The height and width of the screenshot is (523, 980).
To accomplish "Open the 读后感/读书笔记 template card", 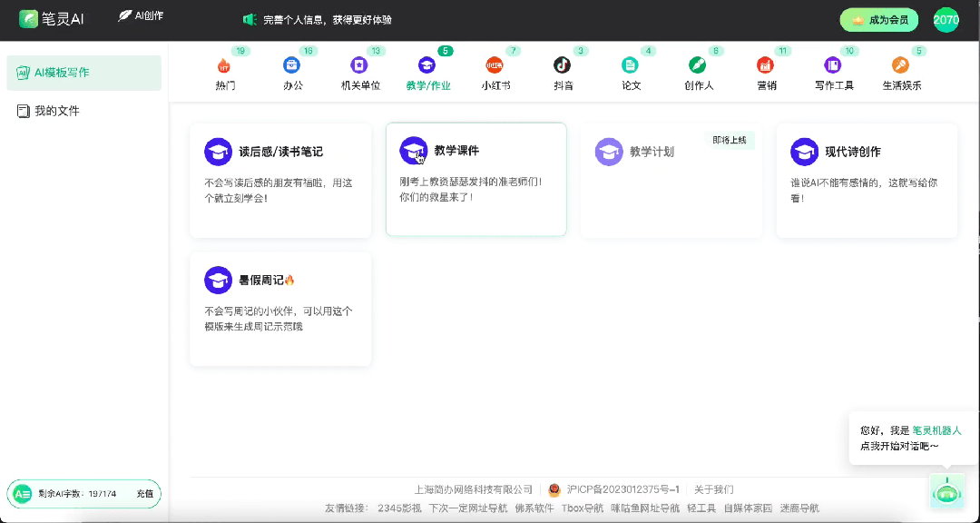I will [x=279, y=179].
